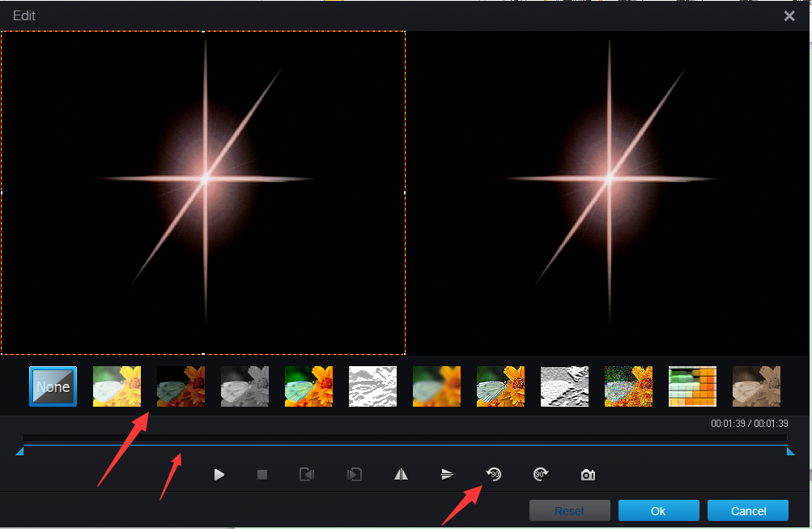Apply the colorful noise filter

tap(628, 386)
